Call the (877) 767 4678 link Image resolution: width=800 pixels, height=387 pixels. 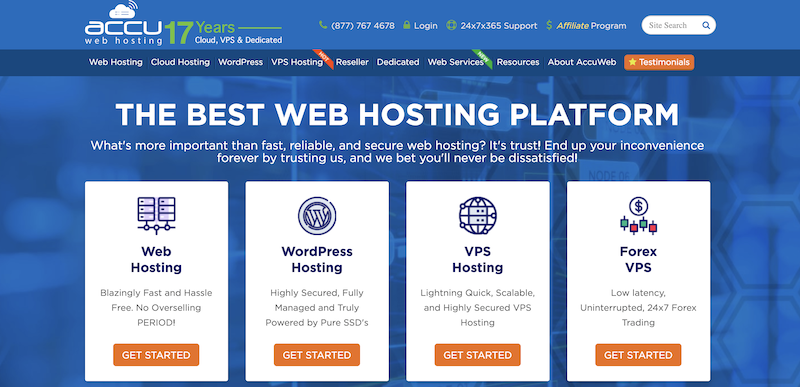[x=363, y=25]
